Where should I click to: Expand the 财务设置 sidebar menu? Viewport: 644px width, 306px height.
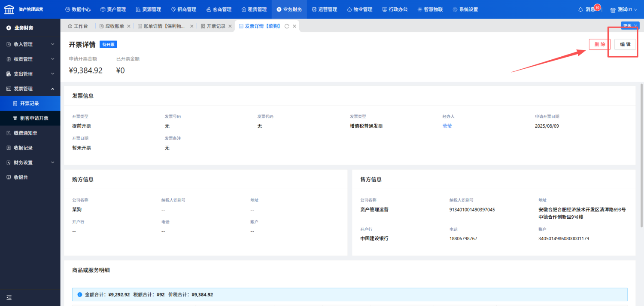30,162
